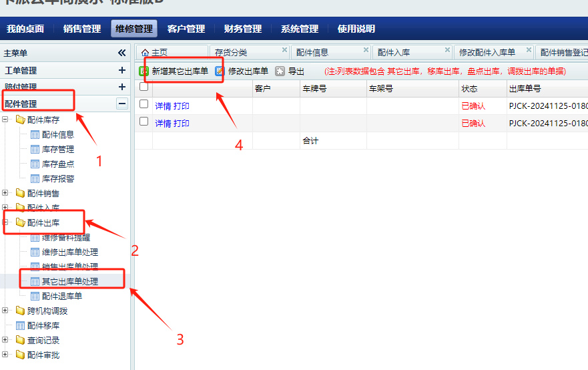
Task: Open 详情 link in first row
Action: (x=163, y=106)
